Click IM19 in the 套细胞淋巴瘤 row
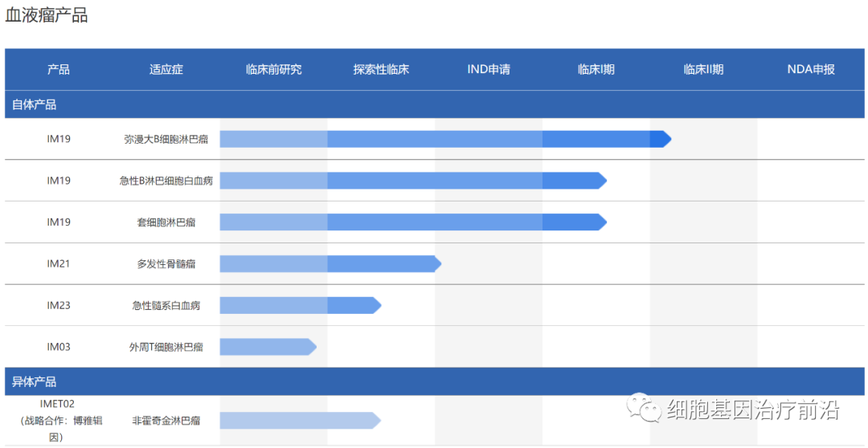This screenshot has height=448, width=868. (59, 222)
